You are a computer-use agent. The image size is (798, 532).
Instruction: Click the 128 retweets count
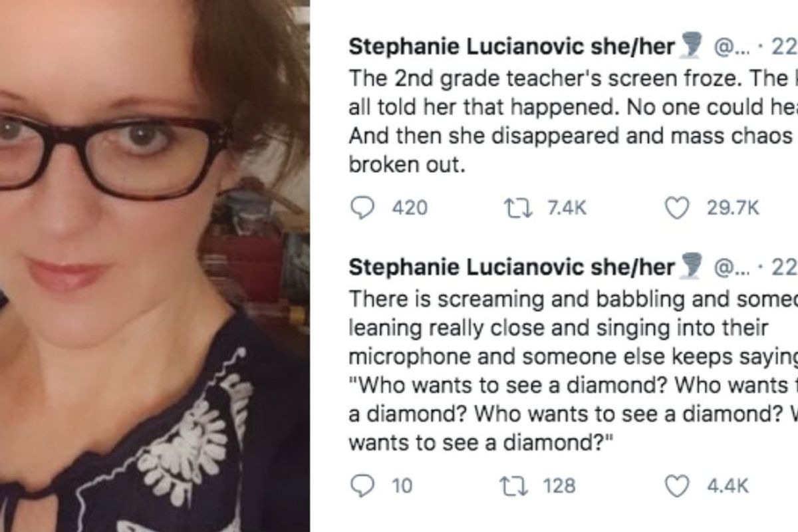pyautogui.click(x=559, y=487)
